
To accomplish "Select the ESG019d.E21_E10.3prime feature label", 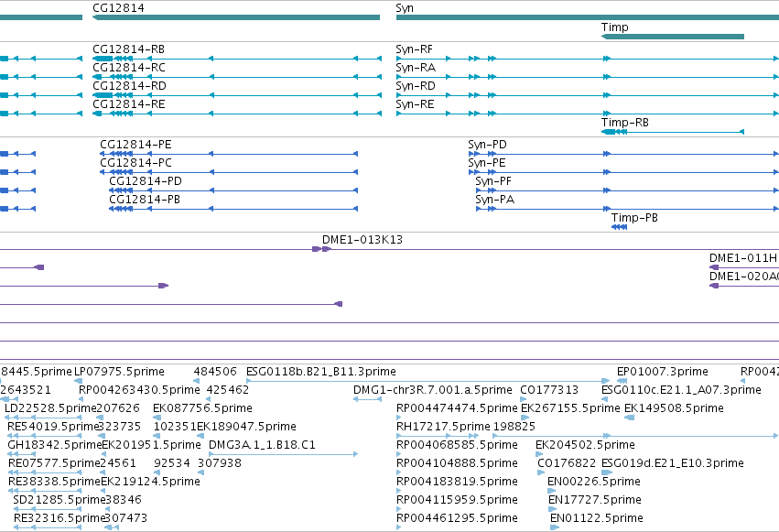I will point(673,463).
